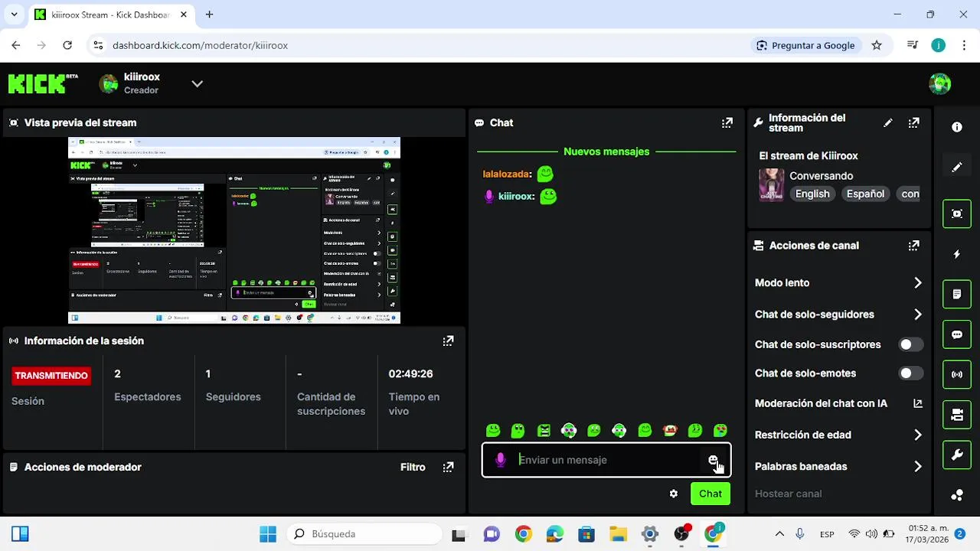Open Windows Start menu

(x=268, y=534)
